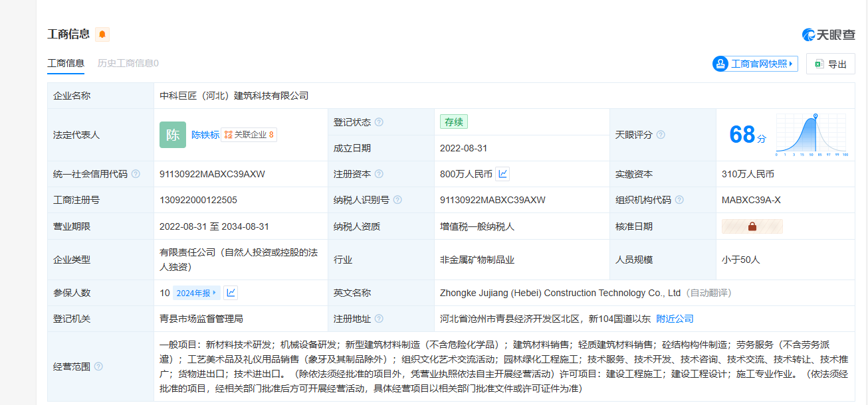Click help icon beside 注册地址
Viewport: 868px width, 405px height.
coord(379,319)
